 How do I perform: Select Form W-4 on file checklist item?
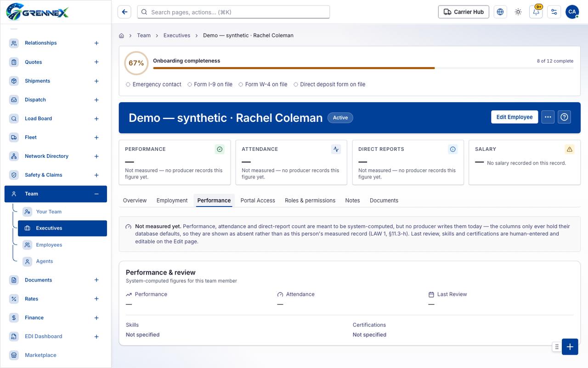pyautogui.click(x=263, y=85)
